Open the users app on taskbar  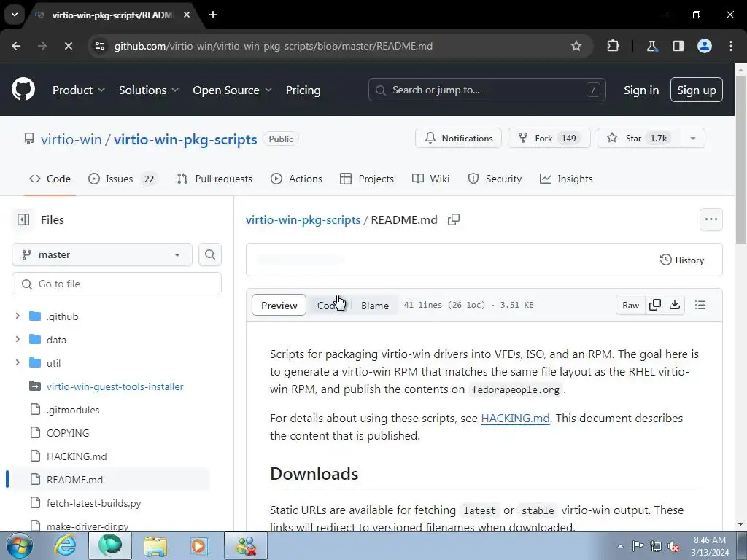coord(246,545)
